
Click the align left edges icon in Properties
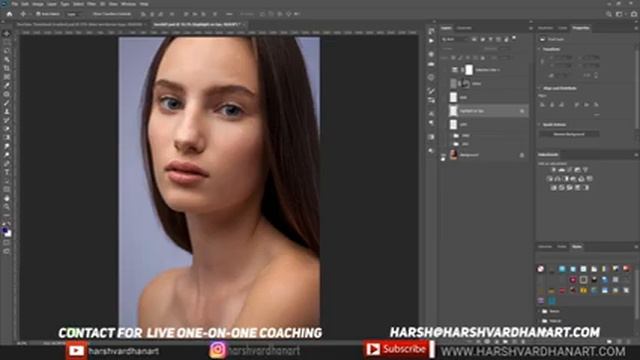click(x=542, y=105)
